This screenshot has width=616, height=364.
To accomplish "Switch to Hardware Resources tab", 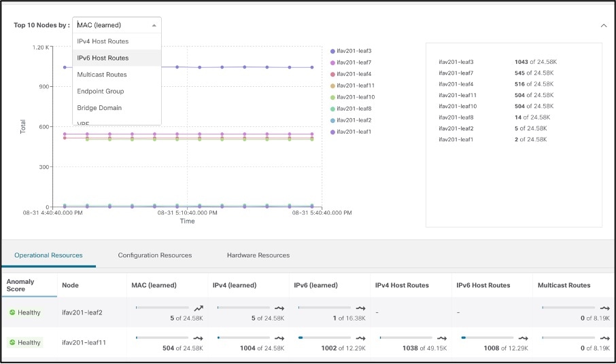I will [x=258, y=255].
